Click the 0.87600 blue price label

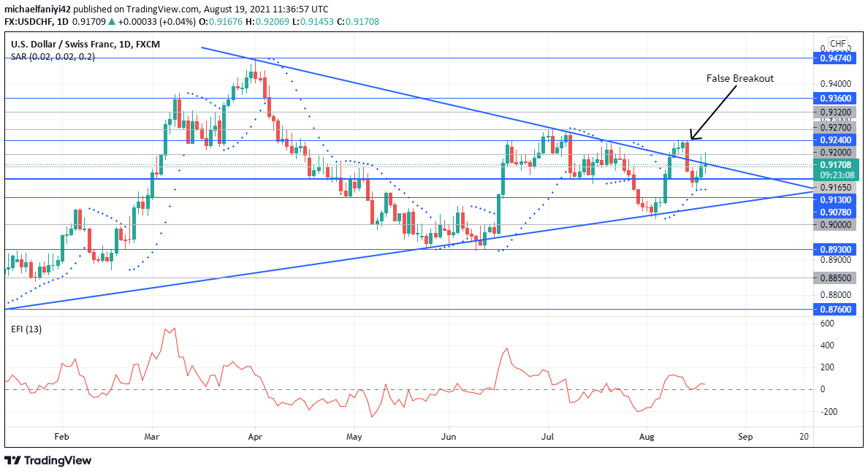click(x=835, y=310)
